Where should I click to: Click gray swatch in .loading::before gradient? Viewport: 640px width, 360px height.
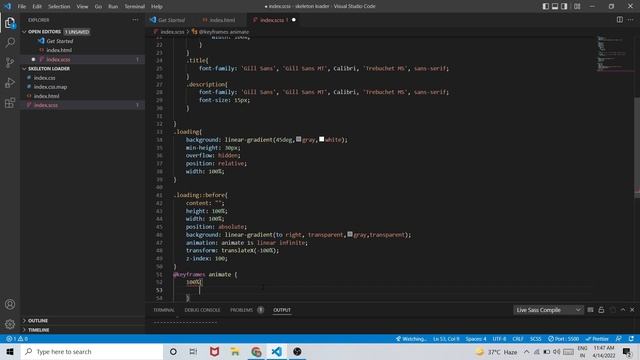click(x=350, y=234)
